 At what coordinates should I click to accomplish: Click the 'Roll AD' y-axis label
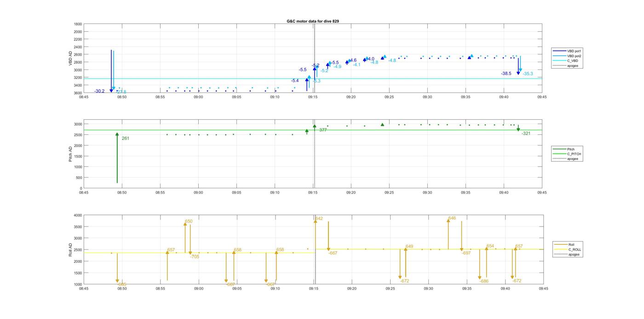click(70, 249)
